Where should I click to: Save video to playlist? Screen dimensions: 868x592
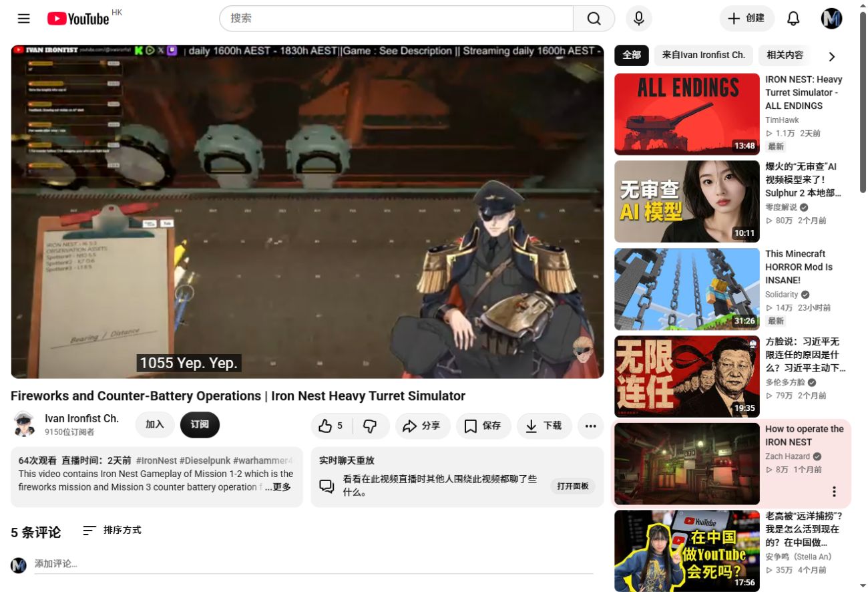point(483,426)
